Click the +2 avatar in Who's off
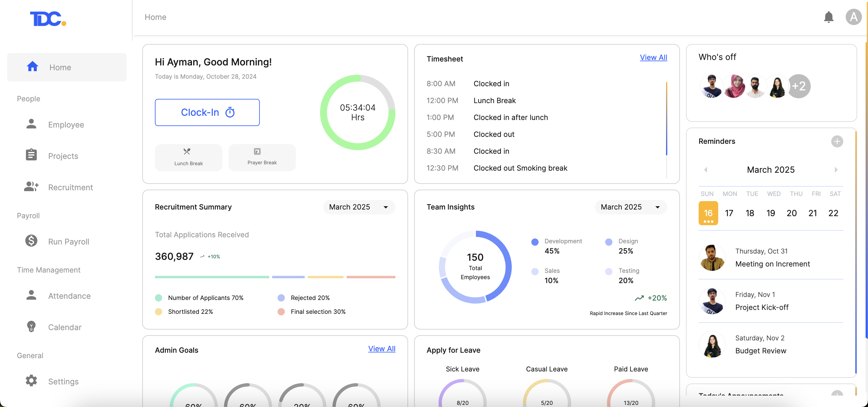The height and width of the screenshot is (407, 868). (799, 86)
